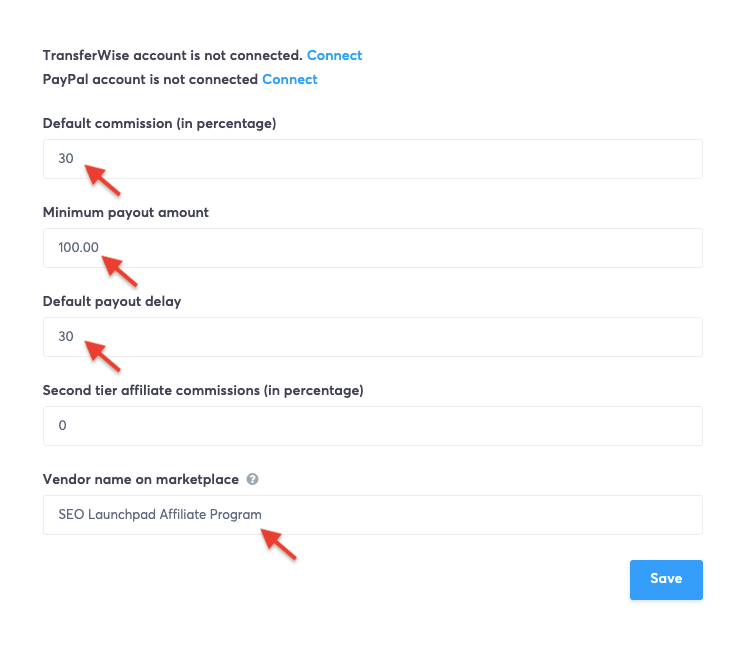
Task: Click Connect link for TransferWise account
Action: click(x=334, y=56)
